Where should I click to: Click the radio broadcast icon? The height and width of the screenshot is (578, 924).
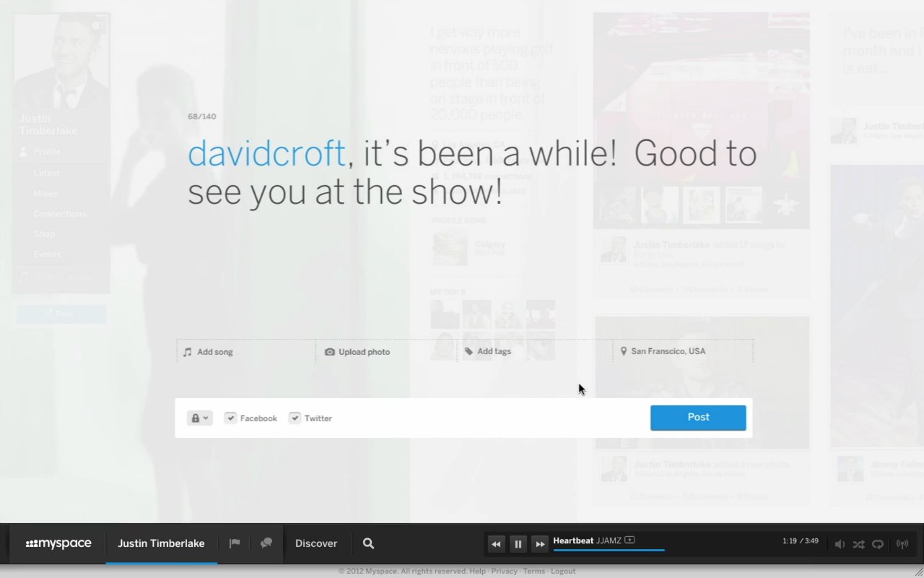[x=902, y=544]
